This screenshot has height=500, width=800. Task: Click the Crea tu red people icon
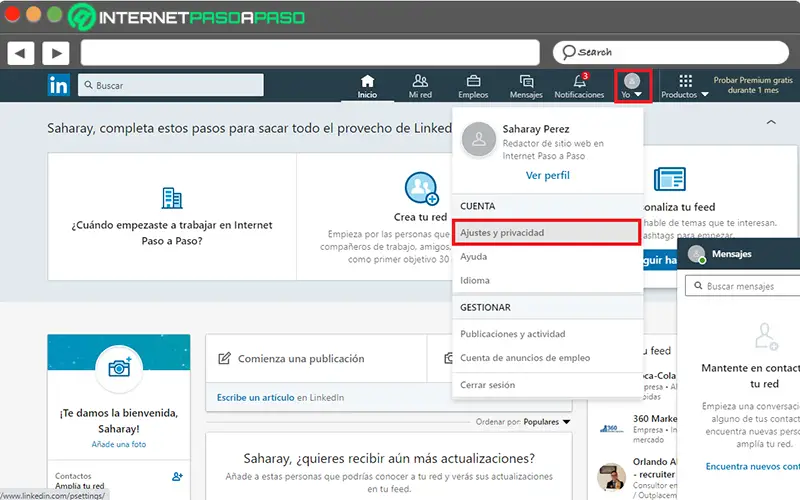421,188
